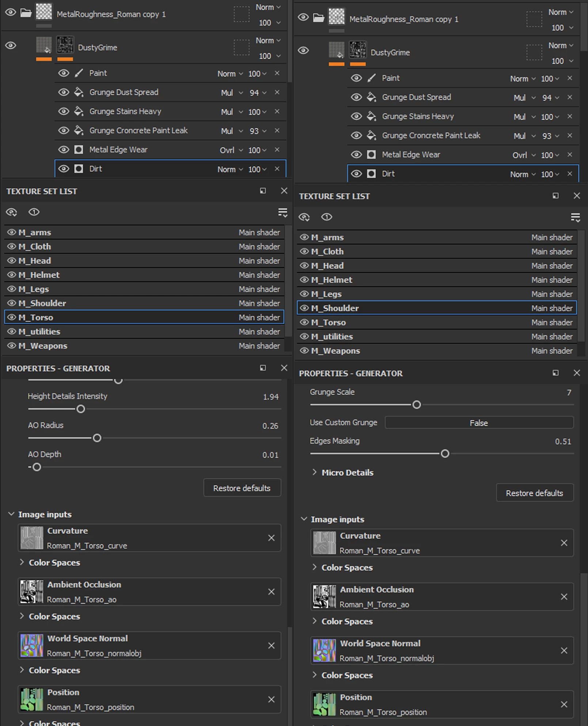Undock the right Properties - Generator panel
The image size is (588, 726).
(555, 373)
